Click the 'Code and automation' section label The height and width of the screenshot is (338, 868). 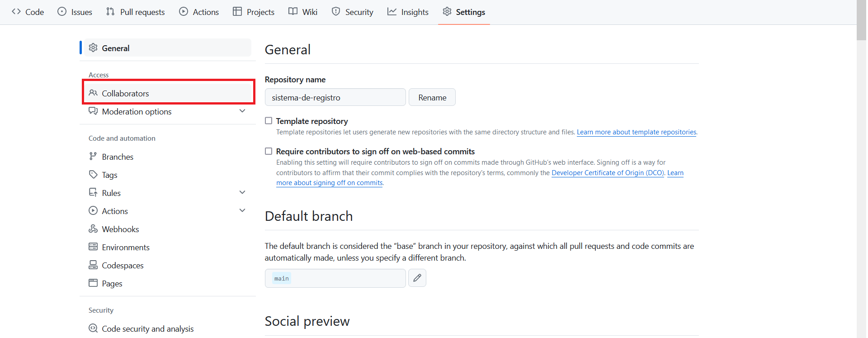tap(122, 138)
